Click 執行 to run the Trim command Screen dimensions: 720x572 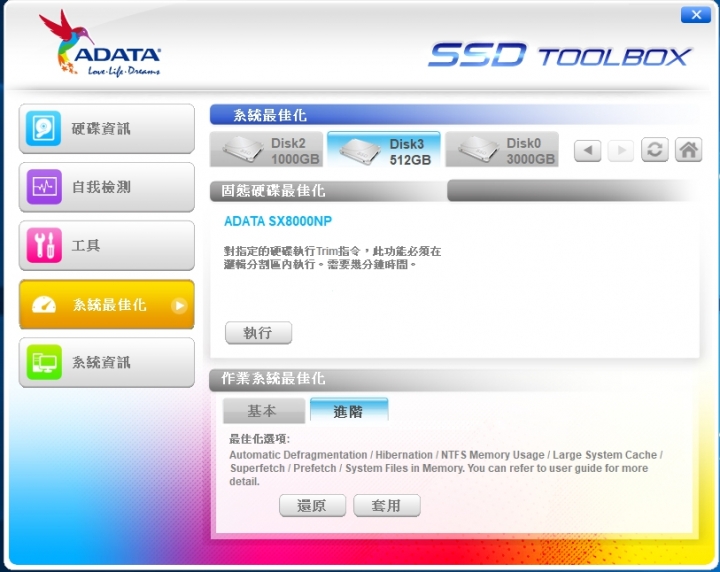point(258,333)
